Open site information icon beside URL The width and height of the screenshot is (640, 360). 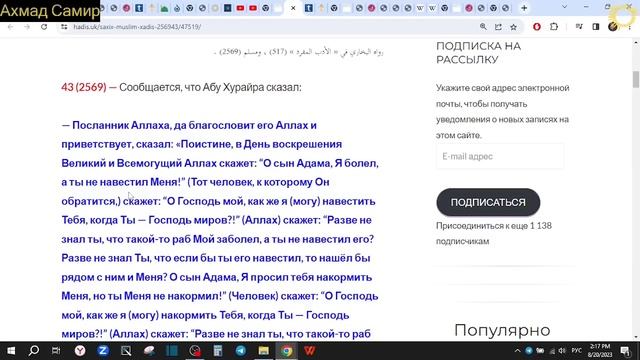click(64, 27)
